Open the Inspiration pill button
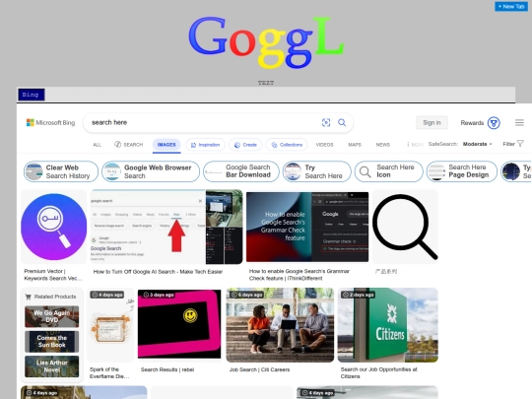Viewport: 532px width, 399px height. click(205, 145)
